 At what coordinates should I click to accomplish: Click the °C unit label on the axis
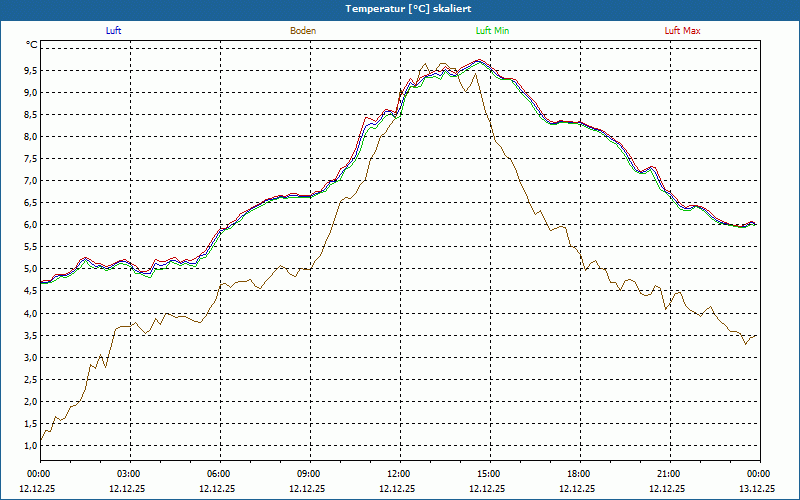pos(32,45)
